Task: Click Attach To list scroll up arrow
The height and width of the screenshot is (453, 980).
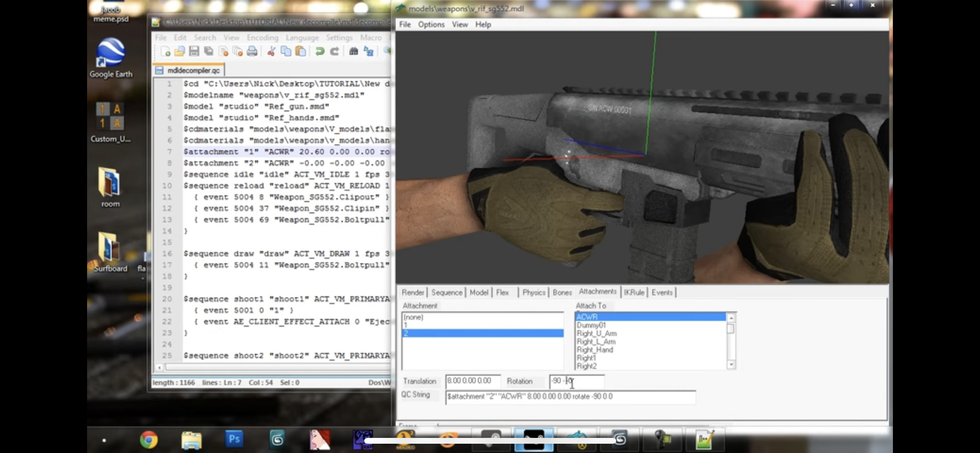Action: pyautogui.click(x=731, y=318)
